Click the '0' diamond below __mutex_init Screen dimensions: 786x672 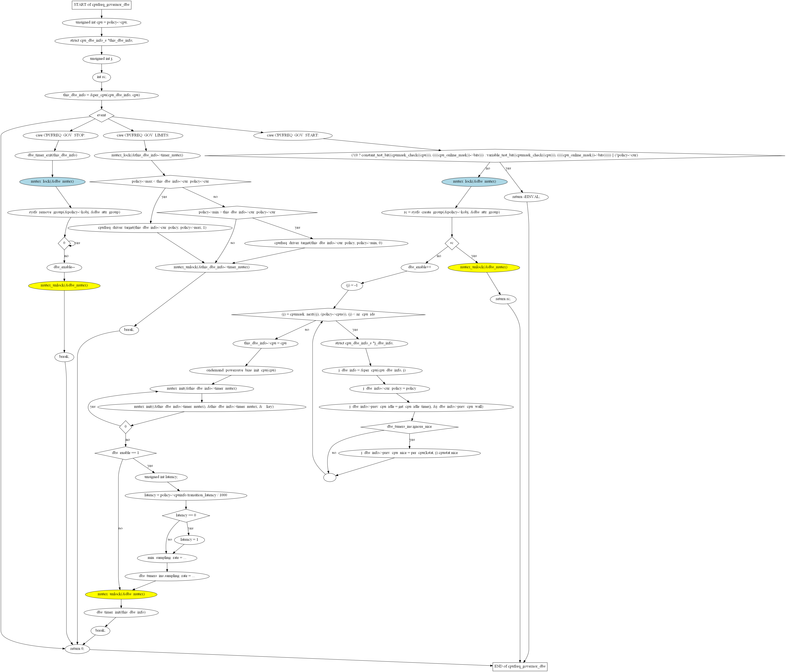126,427
